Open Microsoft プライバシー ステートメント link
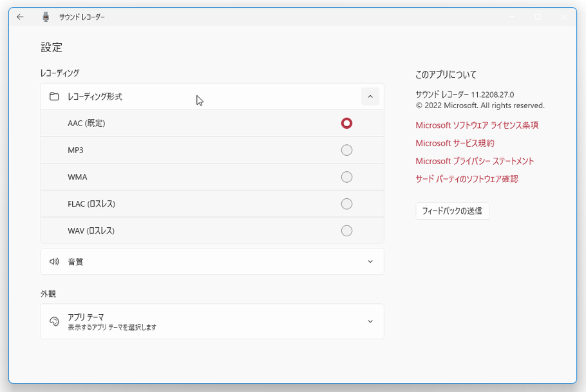This screenshot has width=586, height=392. click(x=475, y=161)
